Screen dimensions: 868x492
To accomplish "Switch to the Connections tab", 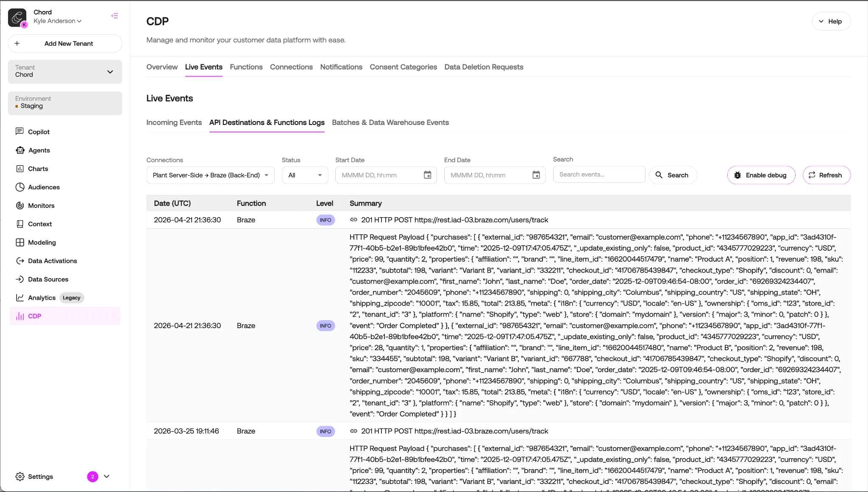I will click(x=291, y=67).
